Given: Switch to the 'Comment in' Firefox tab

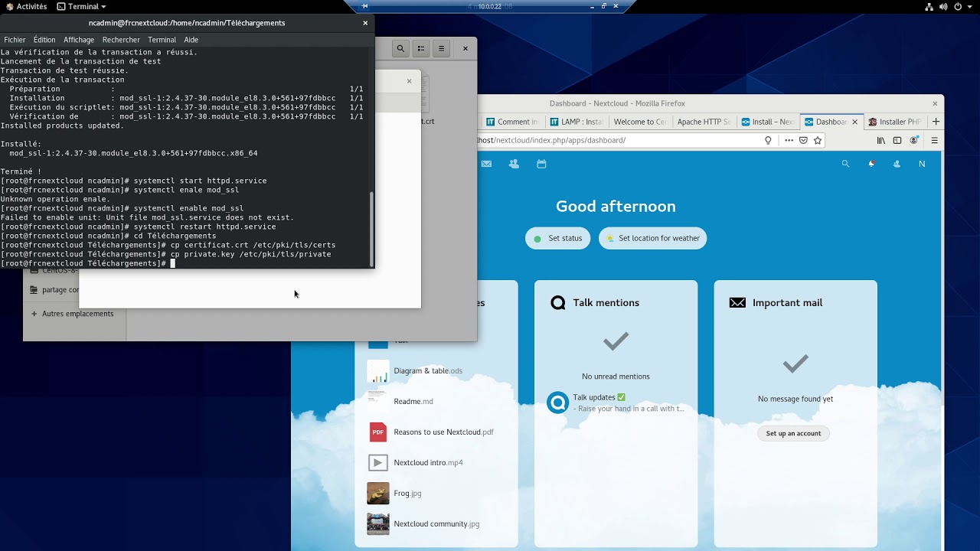Looking at the screenshot, I should 512,122.
